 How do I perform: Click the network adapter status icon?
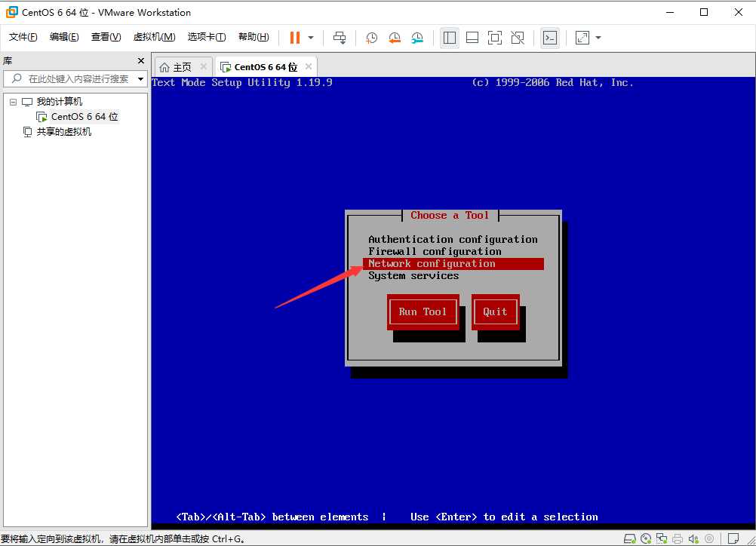coord(662,538)
